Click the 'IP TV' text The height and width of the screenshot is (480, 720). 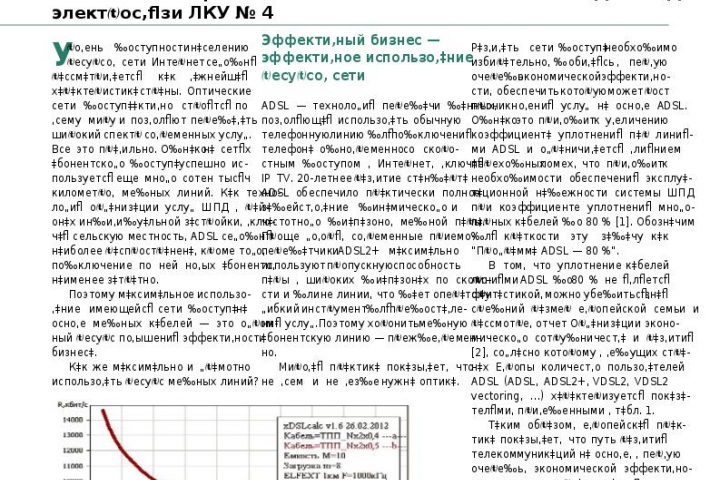pos(276,178)
